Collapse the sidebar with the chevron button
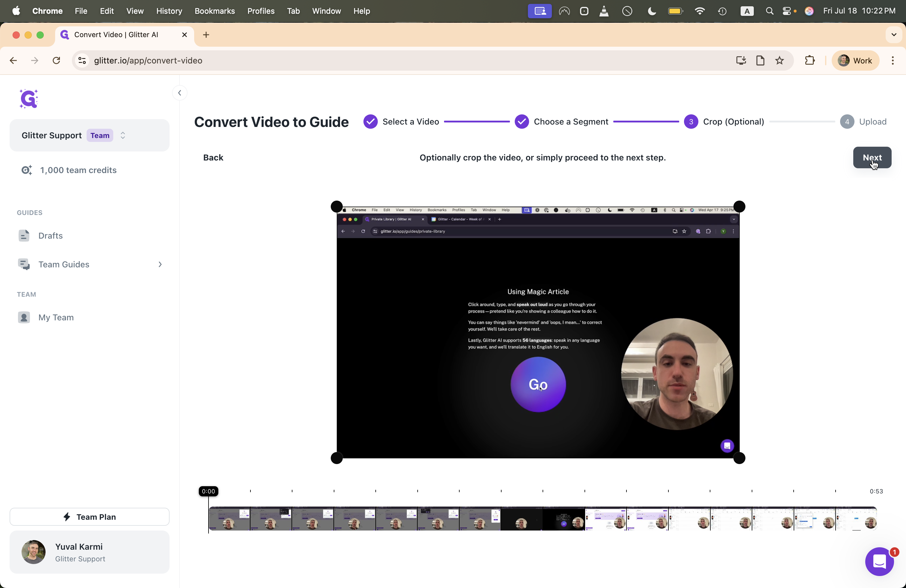 click(x=180, y=93)
